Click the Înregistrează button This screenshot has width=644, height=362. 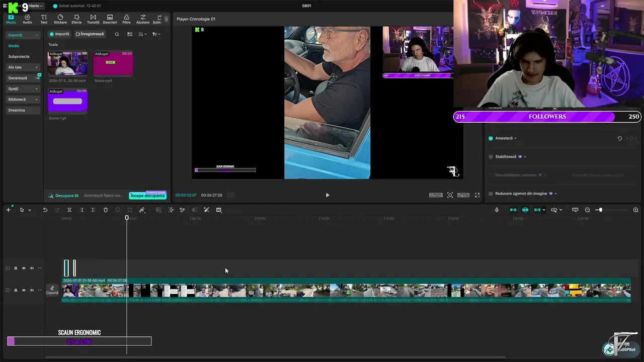tap(90, 34)
